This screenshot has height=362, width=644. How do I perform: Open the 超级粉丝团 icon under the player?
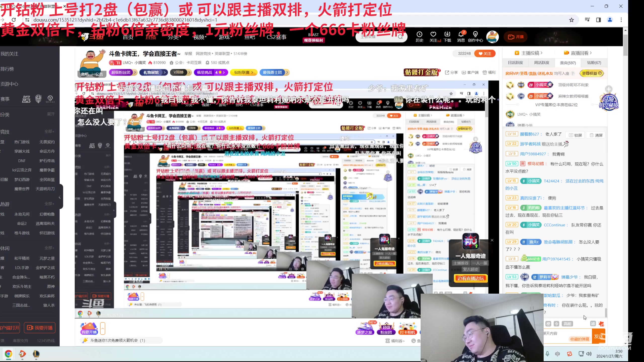pos(386,328)
